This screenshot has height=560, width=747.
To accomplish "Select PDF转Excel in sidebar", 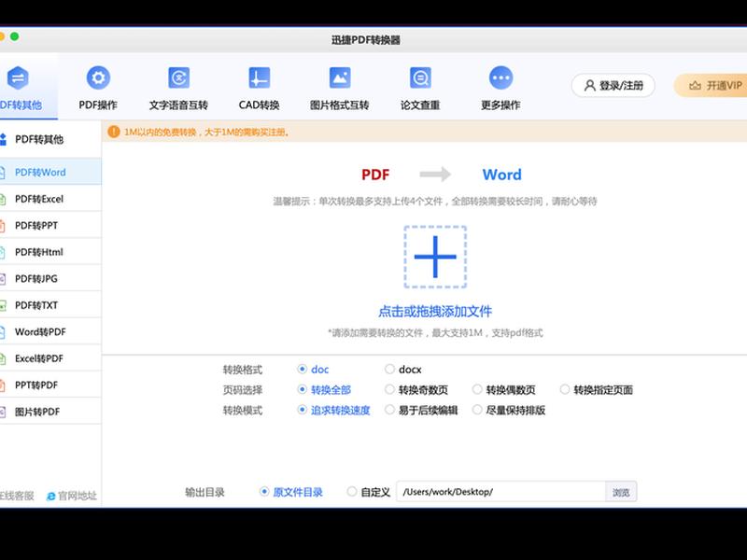I will click(x=50, y=199).
